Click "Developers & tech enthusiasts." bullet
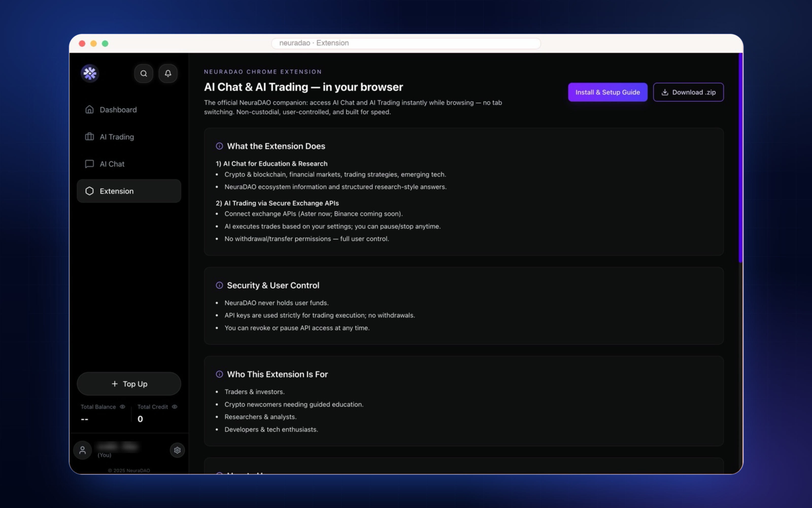The height and width of the screenshot is (508, 812). 271,429
